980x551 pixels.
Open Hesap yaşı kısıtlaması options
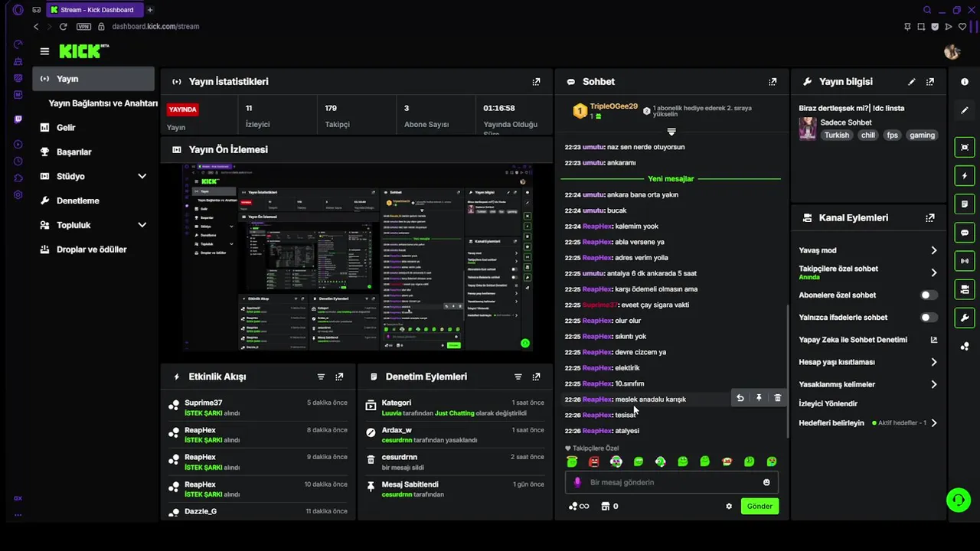[x=867, y=362]
